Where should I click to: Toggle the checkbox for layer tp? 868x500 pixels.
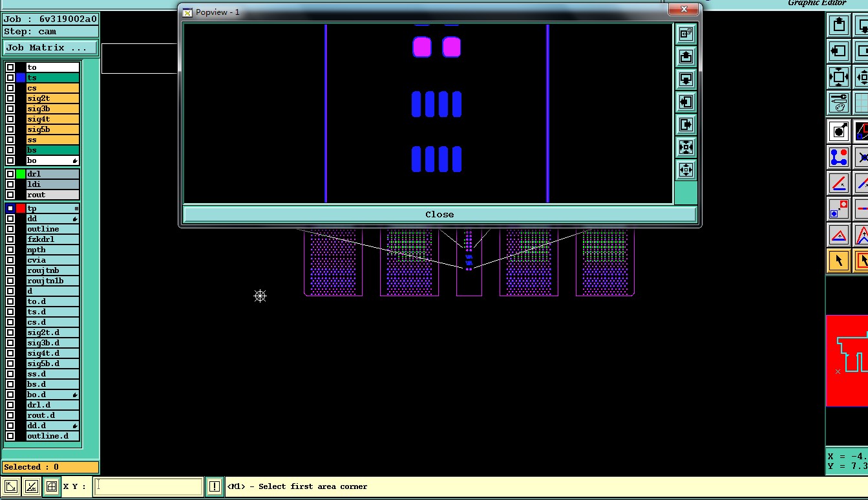[10, 208]
